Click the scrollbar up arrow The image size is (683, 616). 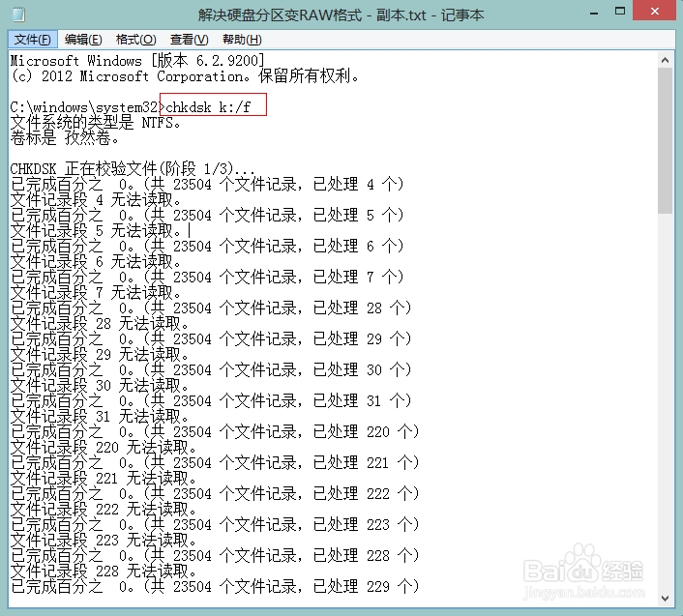click(665, 60)
